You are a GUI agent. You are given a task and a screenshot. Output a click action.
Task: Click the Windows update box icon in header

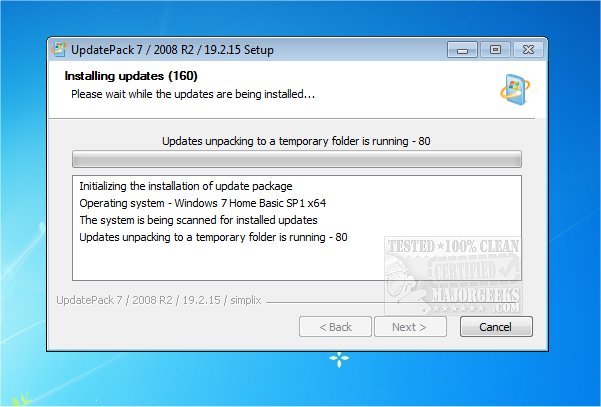[515, 90]
